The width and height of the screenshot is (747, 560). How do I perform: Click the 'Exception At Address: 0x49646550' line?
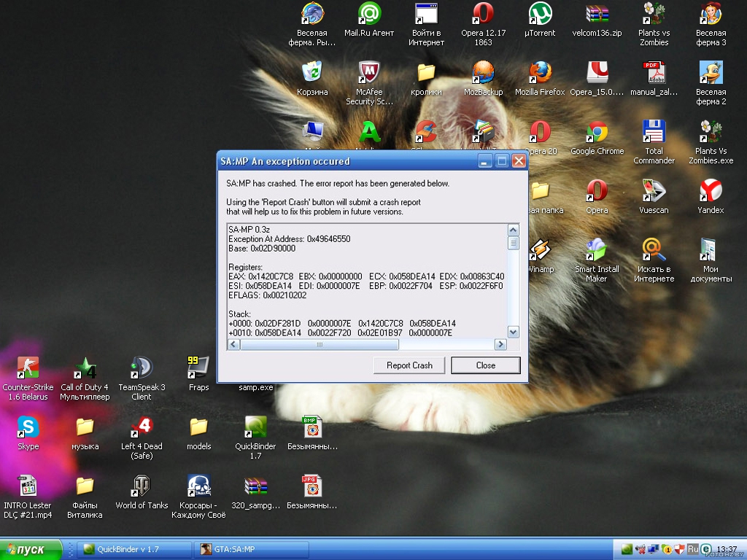[289, 239]
